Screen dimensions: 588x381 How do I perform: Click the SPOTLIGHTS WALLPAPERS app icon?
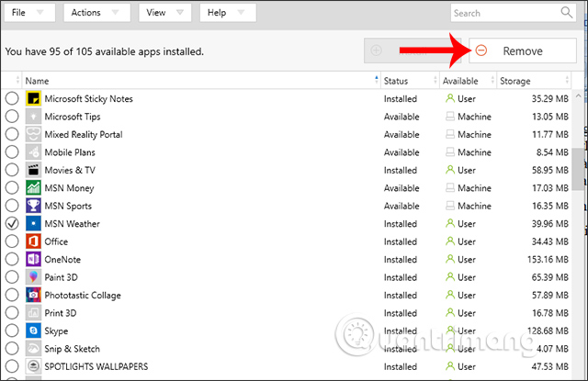[33, 366]
